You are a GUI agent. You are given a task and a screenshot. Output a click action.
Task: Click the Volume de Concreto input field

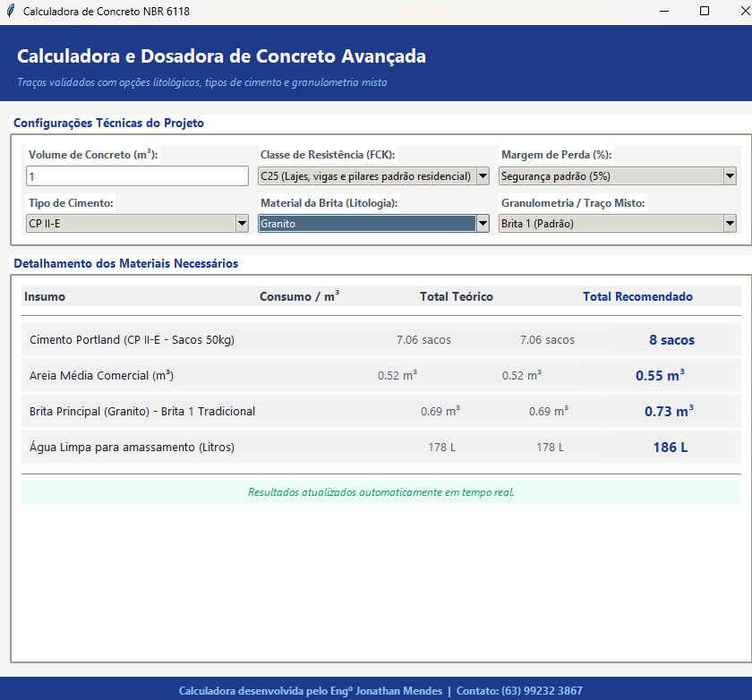137,176
